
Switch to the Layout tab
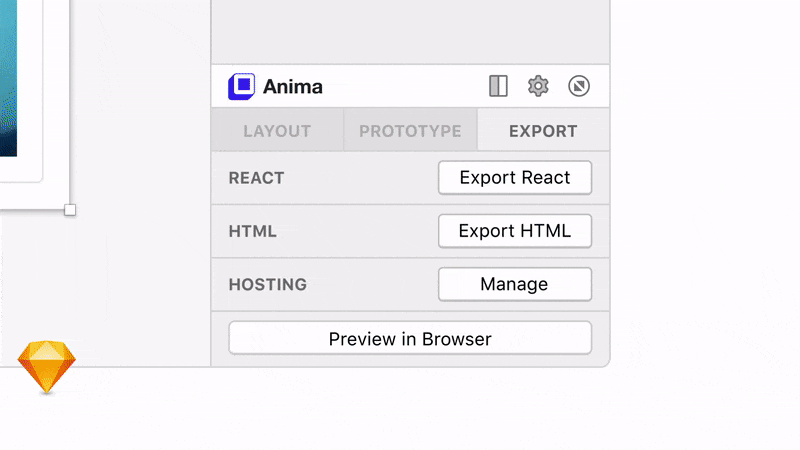click(277, 131)
